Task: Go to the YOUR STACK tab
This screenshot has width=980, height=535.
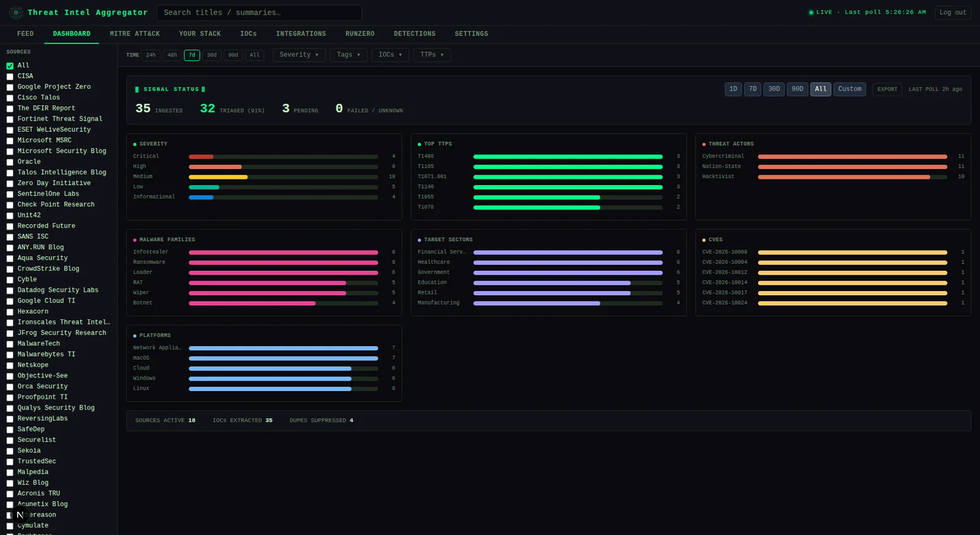Action: (x=200, y=34)
